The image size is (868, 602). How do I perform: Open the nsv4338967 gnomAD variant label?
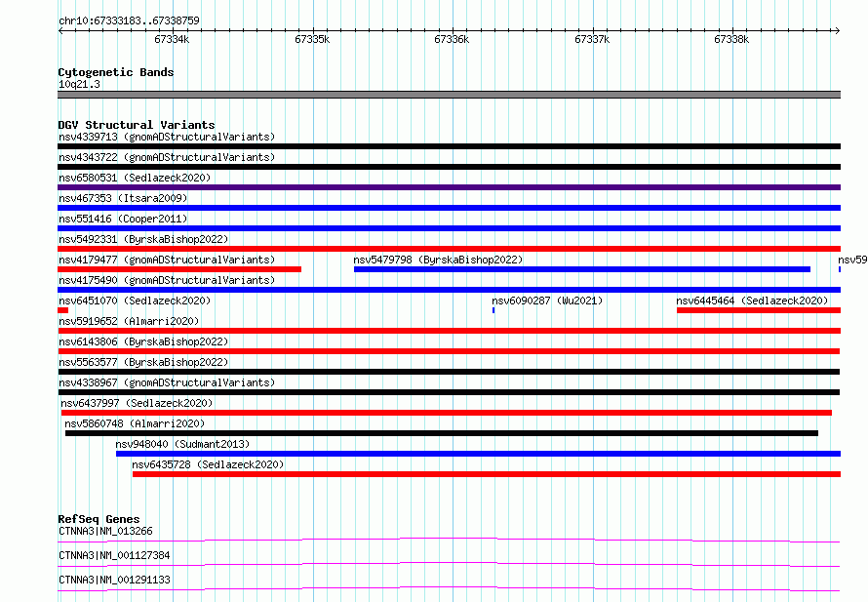tap(167, 382)
